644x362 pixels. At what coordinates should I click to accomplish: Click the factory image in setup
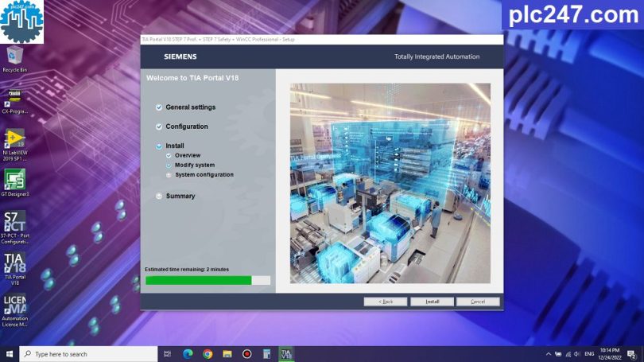coord(390,183)
